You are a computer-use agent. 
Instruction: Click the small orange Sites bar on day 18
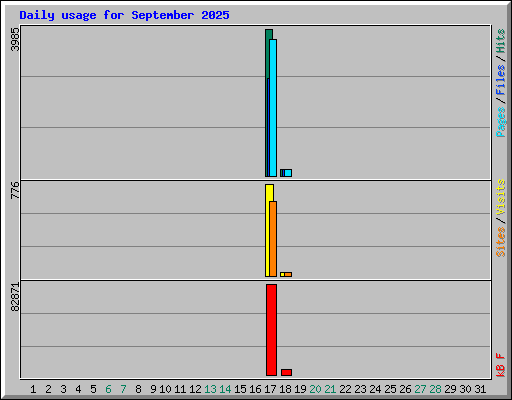pos(288,275)
